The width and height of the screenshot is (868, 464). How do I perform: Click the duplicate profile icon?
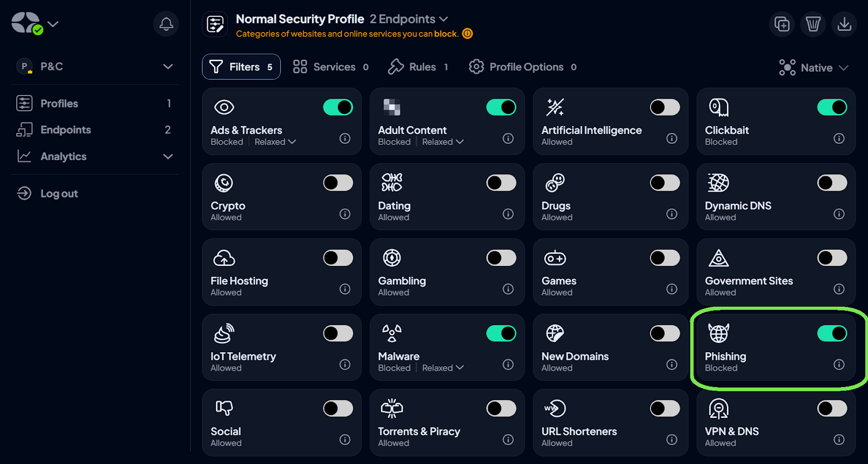(x=782, y=24)
